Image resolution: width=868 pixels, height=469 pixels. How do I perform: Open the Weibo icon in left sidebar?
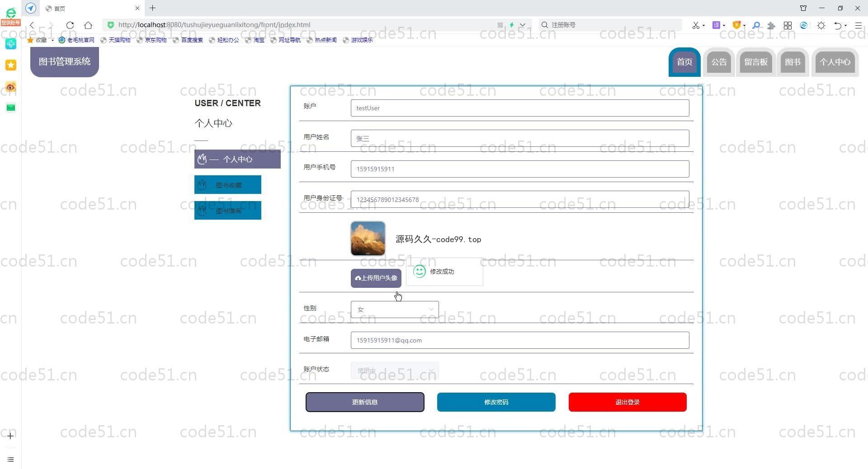point(11,87)
